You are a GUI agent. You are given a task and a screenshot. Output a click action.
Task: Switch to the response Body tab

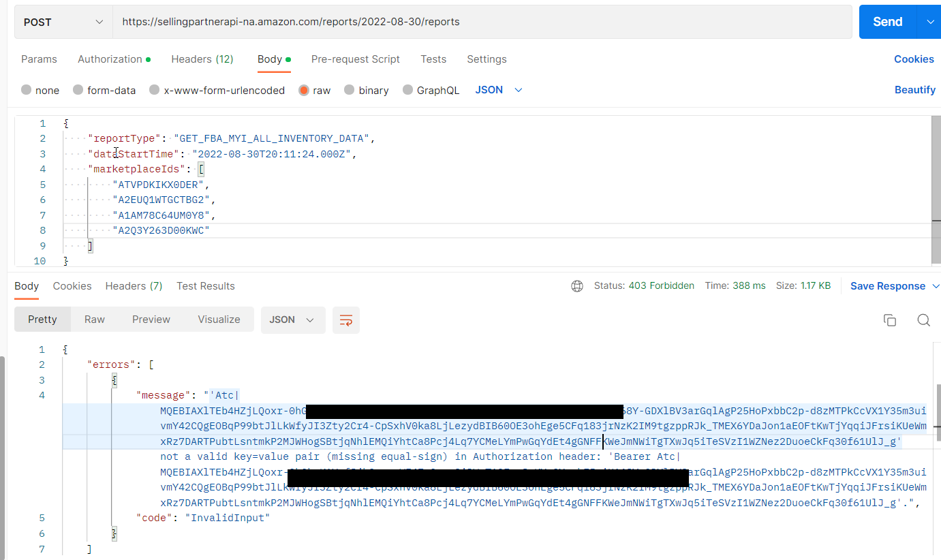pos(27,286)
